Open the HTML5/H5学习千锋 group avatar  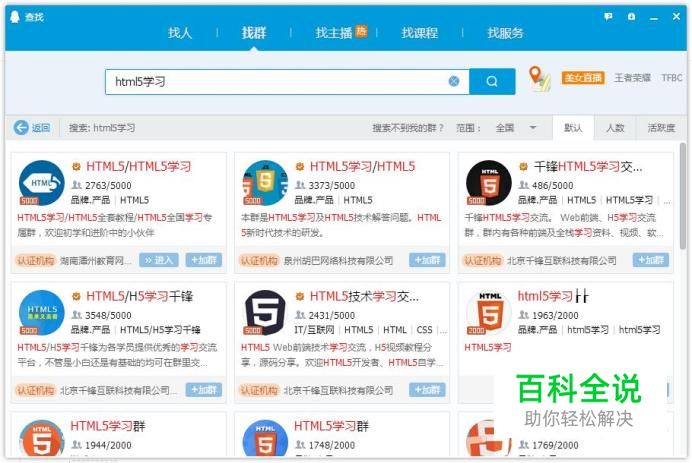tap(41, 312)
